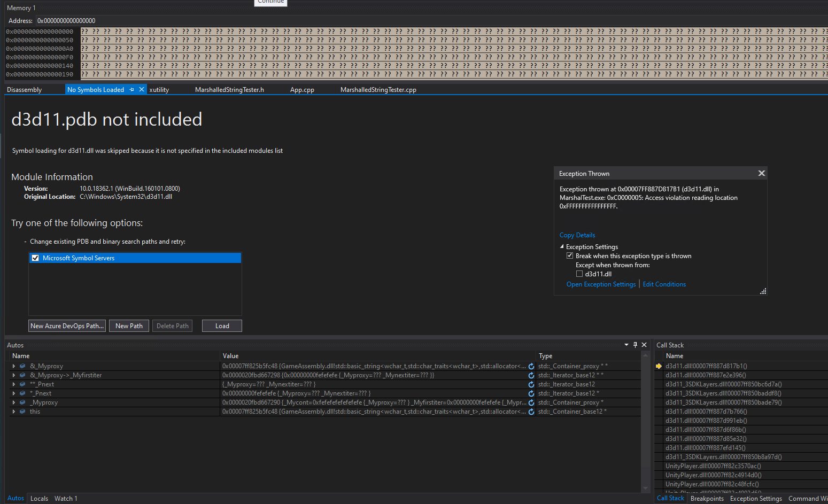The image size is (828, 504).
Task: Select call stack frame d3d11_3SDKLayers.dll!00007ff850bc6d7a()
Action: click(x=723, y=384)
